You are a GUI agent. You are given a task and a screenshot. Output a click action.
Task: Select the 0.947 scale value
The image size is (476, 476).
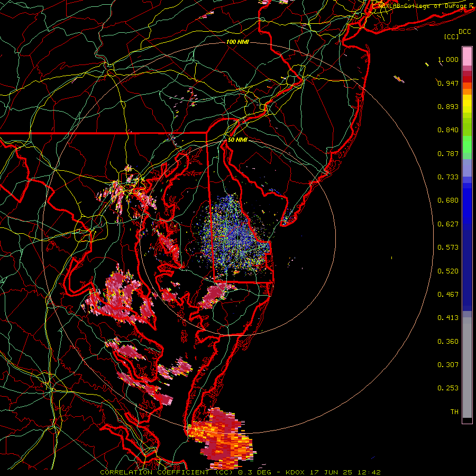click(448, 83)
